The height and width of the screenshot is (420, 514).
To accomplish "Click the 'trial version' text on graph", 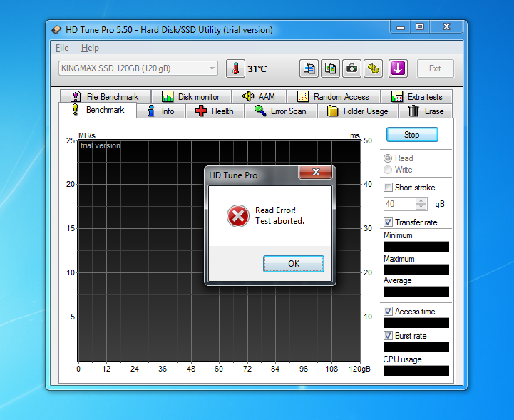I will point(101,145).
